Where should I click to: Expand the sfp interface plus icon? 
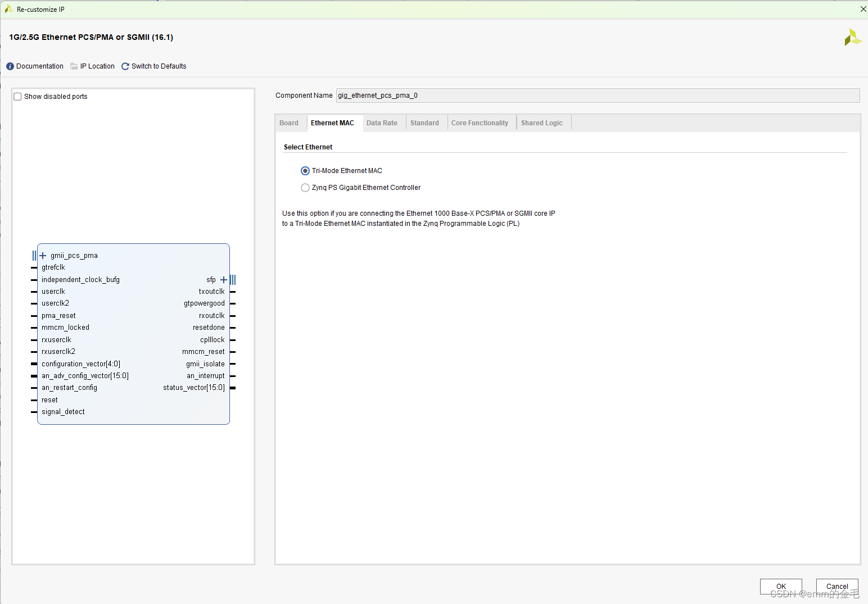[x=224, y=280]
